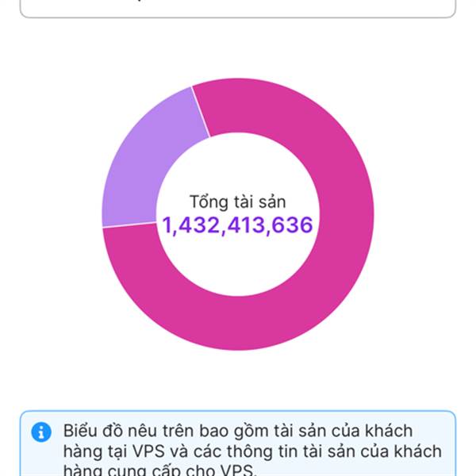Tap the total value 1,432,413,636
476x476 pixels.
[x=237, y=225]
